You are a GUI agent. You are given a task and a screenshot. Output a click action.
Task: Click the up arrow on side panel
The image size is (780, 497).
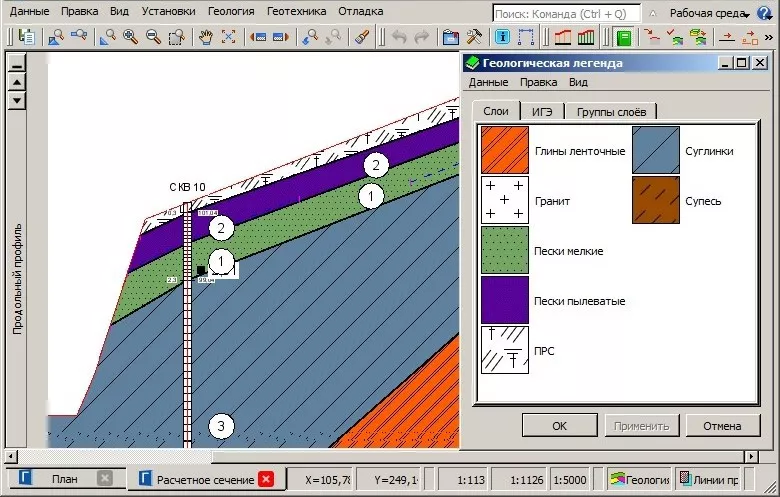point(16,83)
